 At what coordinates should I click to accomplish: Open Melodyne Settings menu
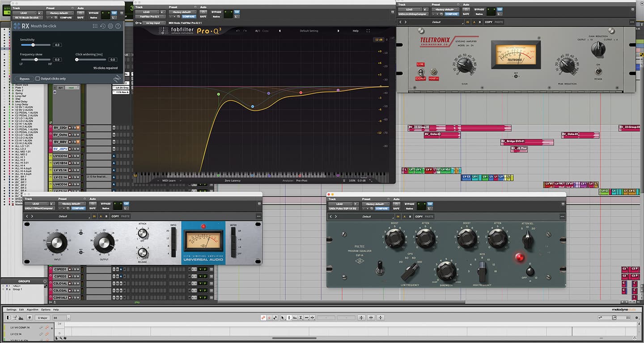11,309
